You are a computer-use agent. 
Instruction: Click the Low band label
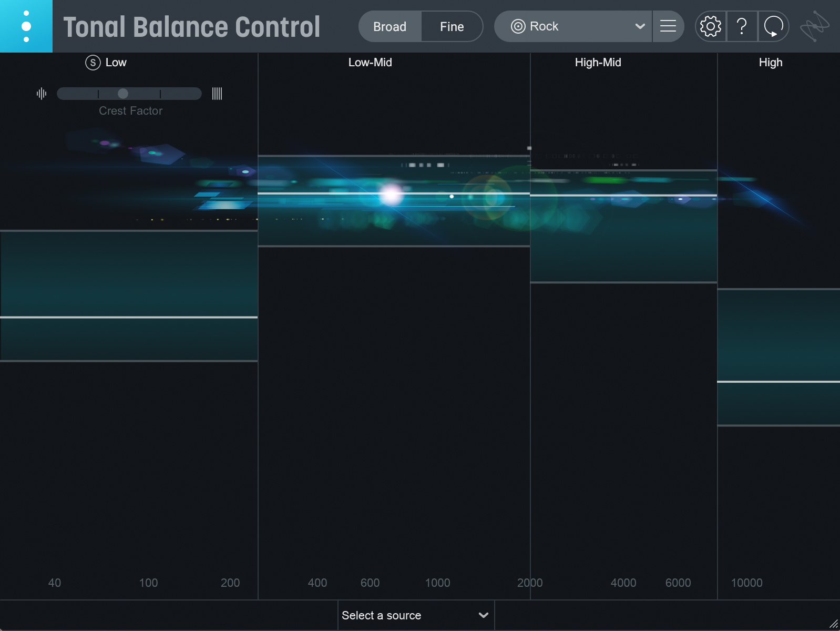(x=116, y=63)
